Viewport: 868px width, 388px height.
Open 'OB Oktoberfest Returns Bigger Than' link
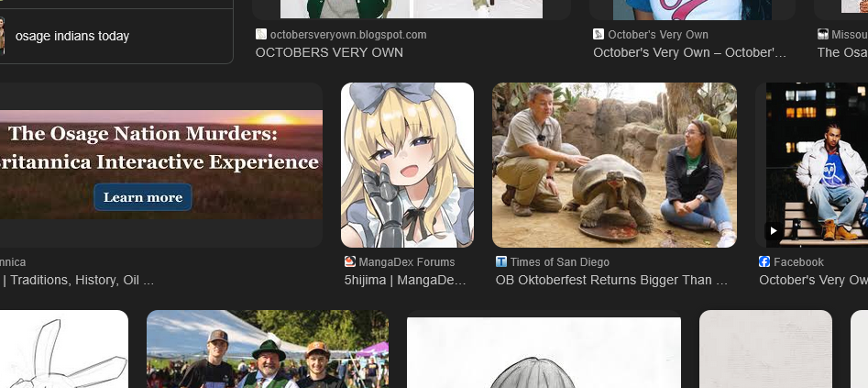pyautogui.click(x=611, y=280)
